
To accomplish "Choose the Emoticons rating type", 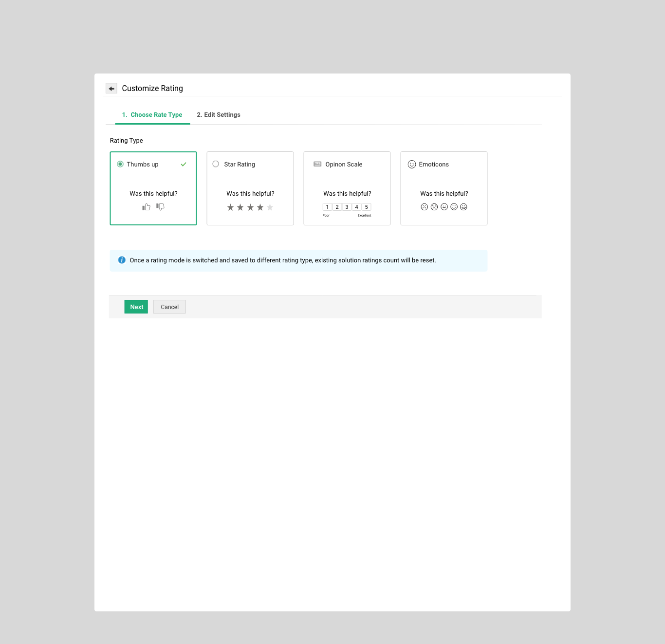I will 444,188.
